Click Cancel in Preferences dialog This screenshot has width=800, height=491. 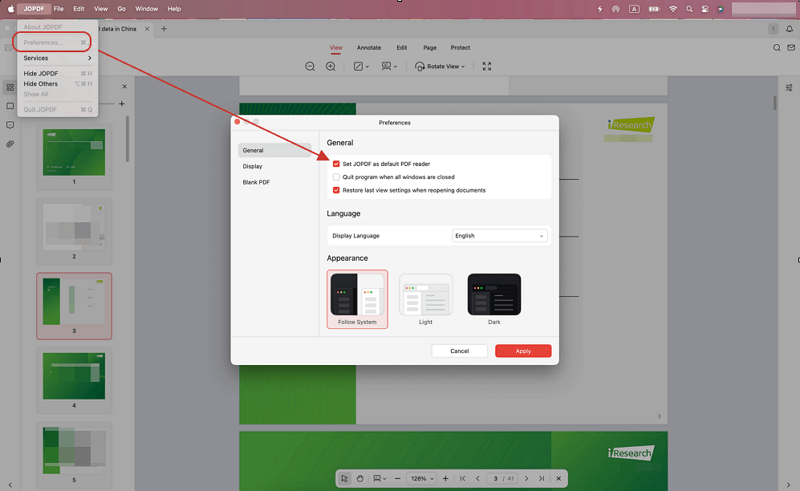coord(459,351)
